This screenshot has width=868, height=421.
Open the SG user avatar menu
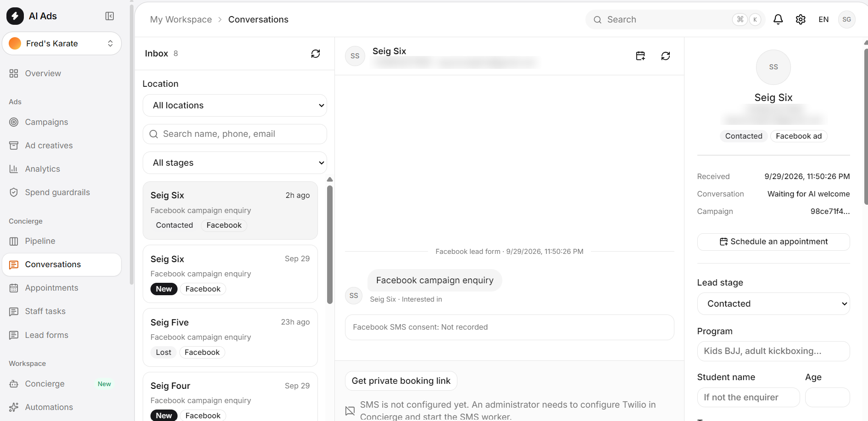click(846, 19)
